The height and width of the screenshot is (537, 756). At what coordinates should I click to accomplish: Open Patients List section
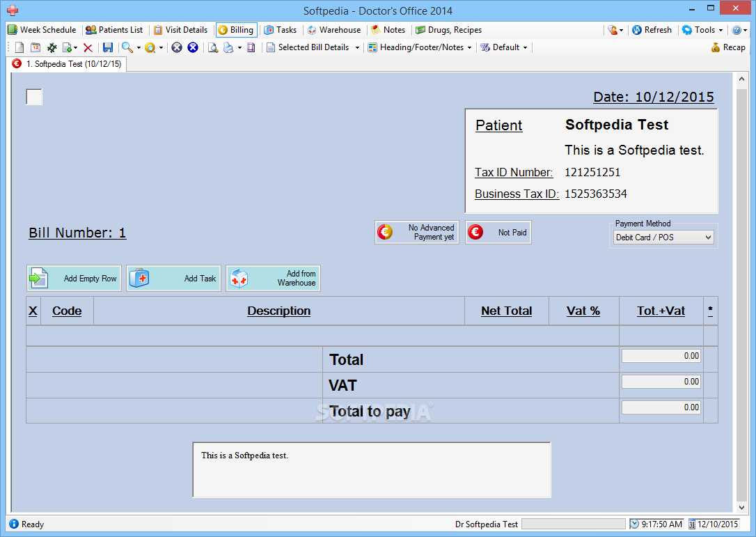[x=114, y=30]
